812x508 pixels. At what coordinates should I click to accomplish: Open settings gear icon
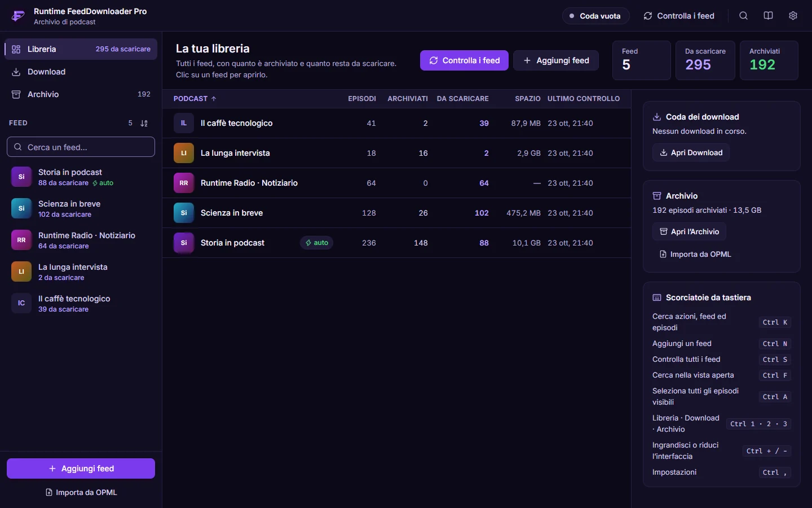click(793, 16)
